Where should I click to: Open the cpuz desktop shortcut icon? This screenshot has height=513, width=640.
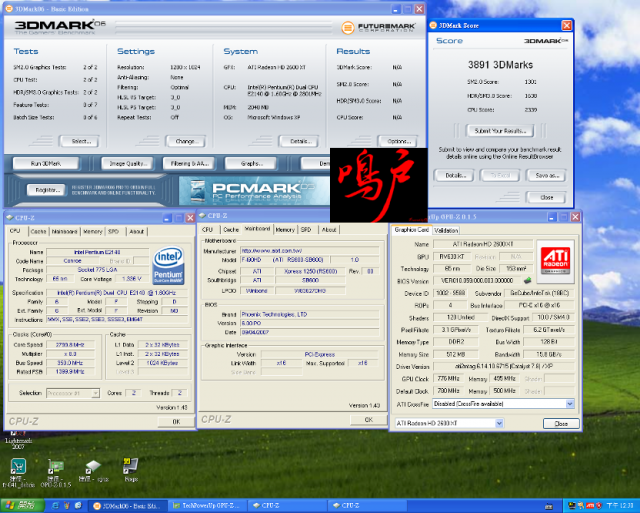[x=93, y=471]
